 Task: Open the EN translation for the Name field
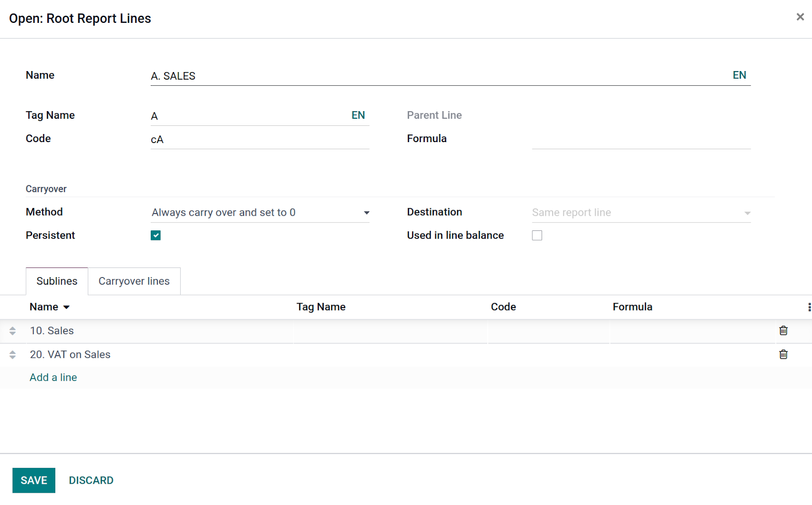[x=739, y=75]
